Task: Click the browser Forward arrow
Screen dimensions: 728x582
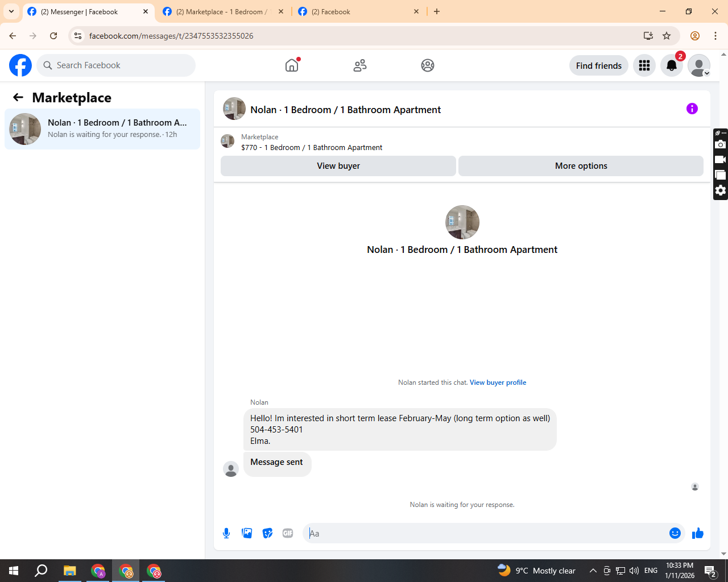Action: tap(33, 36)
